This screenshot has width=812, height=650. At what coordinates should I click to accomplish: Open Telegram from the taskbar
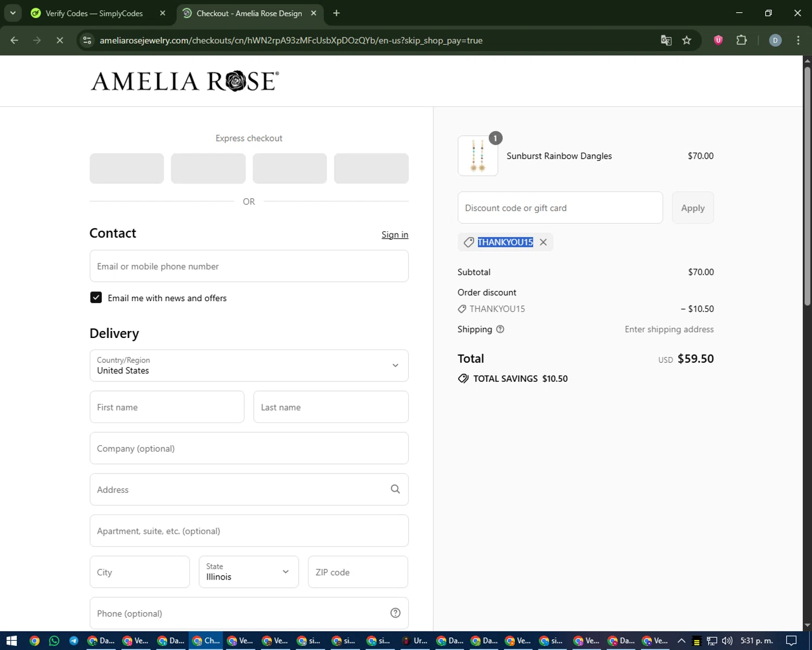click(74, 641)
